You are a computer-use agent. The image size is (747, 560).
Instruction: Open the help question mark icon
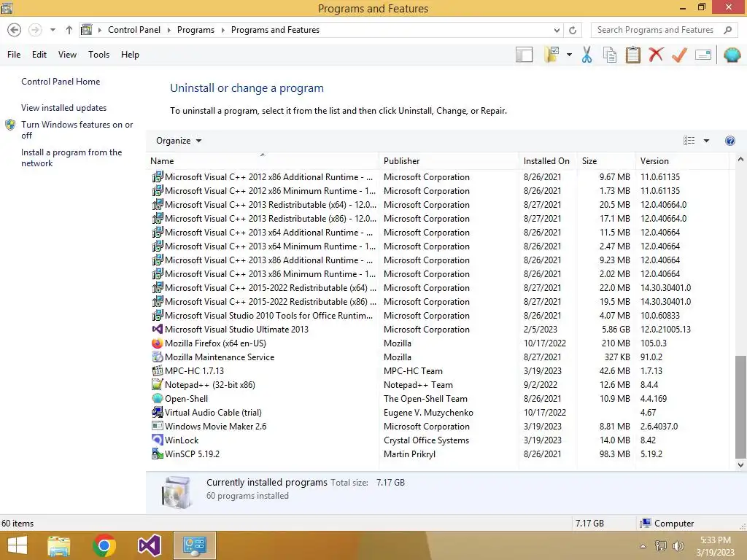pyautogui.click(x=729, y=141)
